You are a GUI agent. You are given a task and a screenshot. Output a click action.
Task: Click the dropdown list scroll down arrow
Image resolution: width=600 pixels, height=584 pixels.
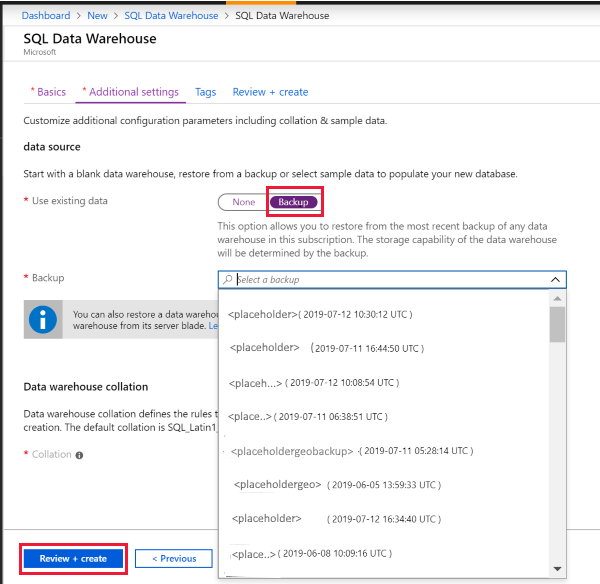click(x=557, y=569)
